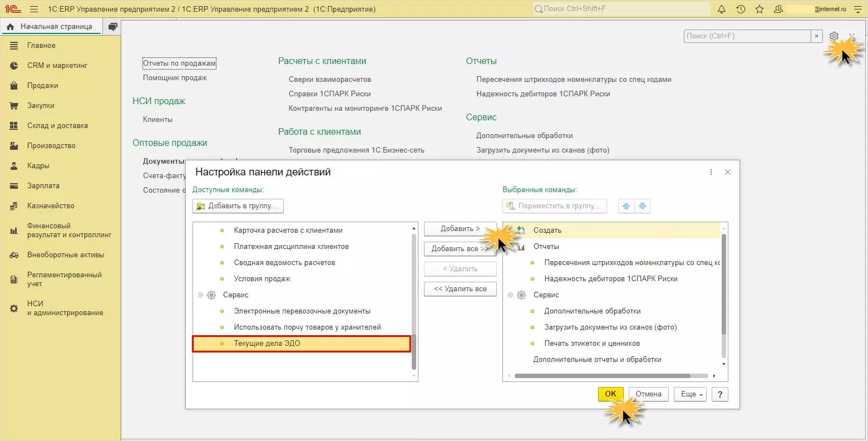This screenshot has height=441, width=868.
Task: Open the Помощник продаж link
Action: (175, 78)
